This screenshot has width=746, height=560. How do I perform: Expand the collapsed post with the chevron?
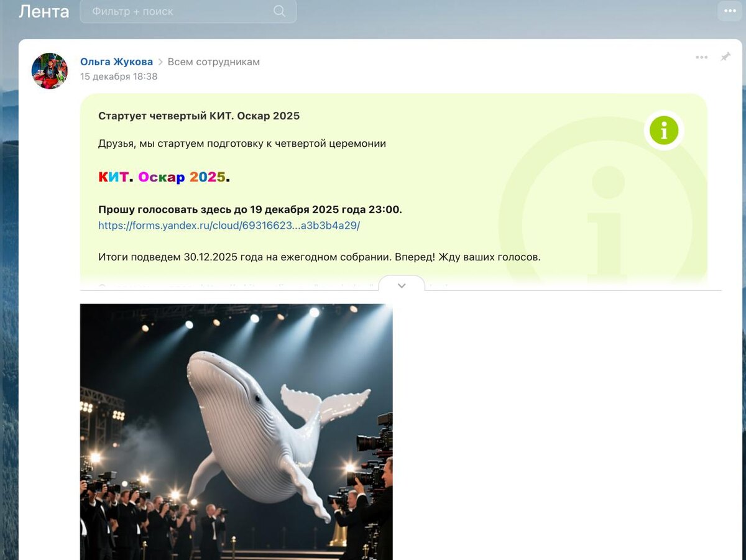click(402, 285)
